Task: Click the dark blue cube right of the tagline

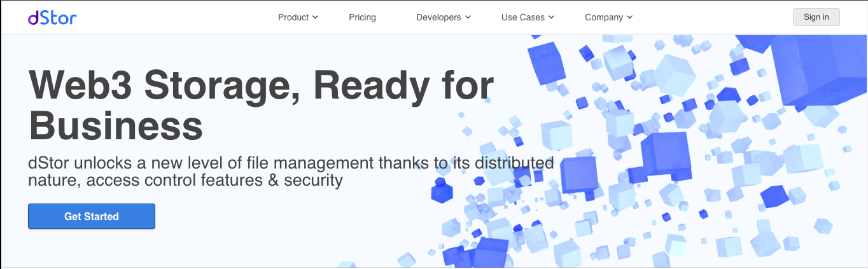Action: 578,174
